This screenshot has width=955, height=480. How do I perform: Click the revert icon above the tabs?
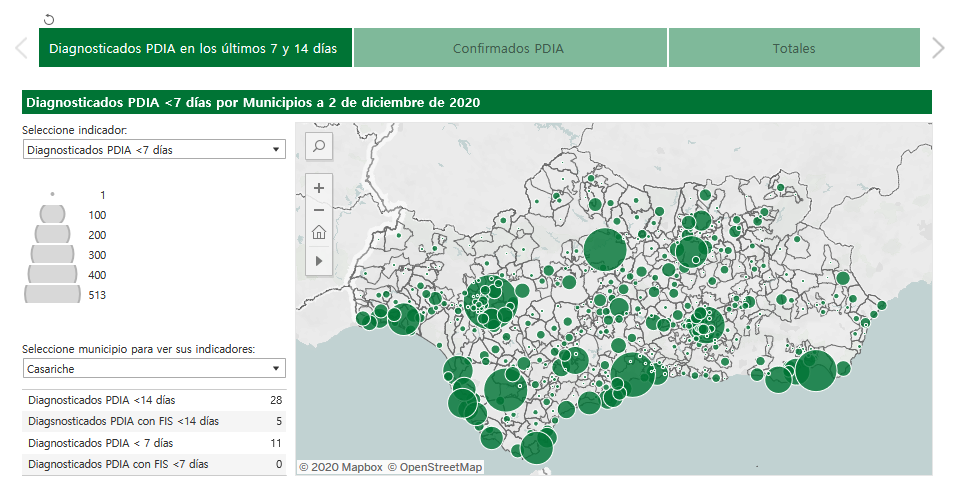click(x=50, y=19)
